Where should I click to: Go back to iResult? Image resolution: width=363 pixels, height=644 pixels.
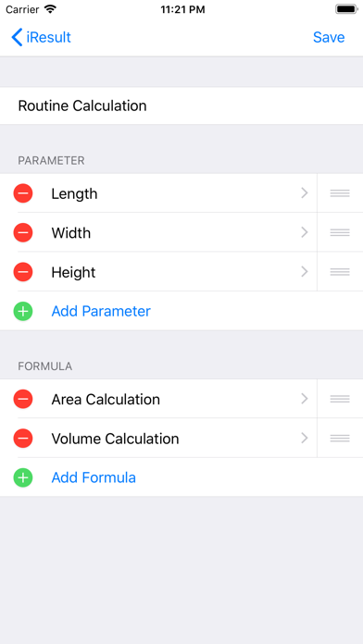(41, 37)
